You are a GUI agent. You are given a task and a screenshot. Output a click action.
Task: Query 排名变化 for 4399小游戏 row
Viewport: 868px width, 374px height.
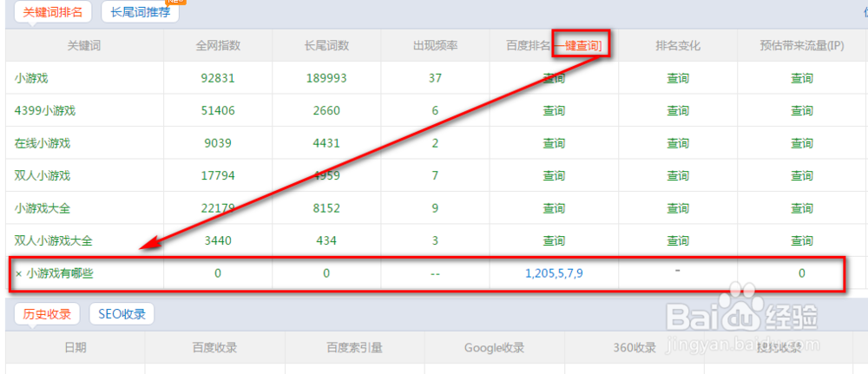pos(678,111)
